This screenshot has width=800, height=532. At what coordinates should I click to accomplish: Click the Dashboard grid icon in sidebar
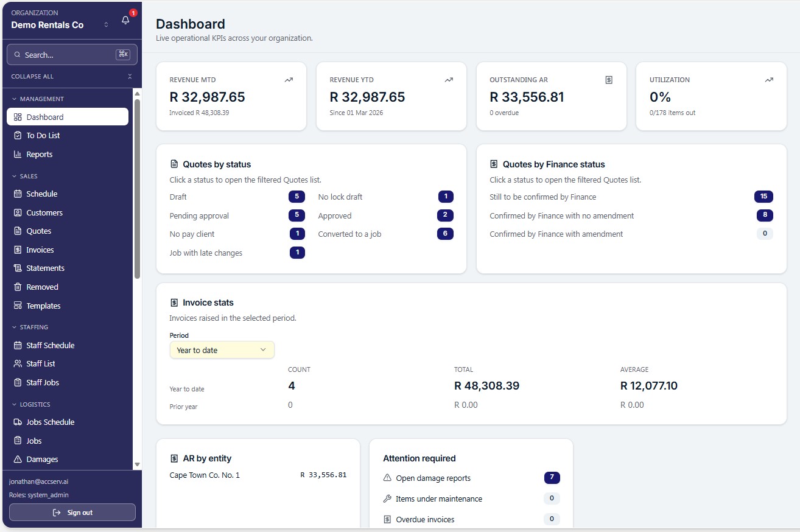pos(18,117)
